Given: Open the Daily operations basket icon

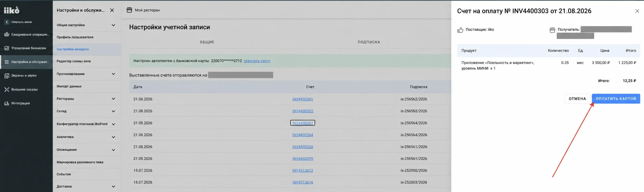Looking at the screenshot, I should pos(7,34).
